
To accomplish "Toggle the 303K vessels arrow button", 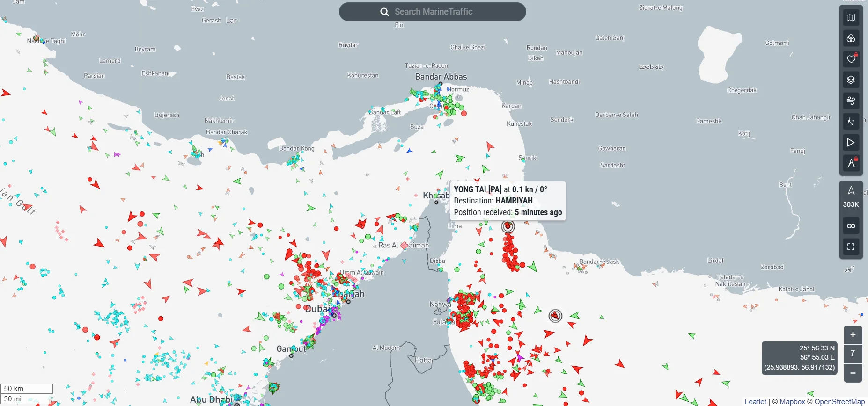I will (851, 196).
